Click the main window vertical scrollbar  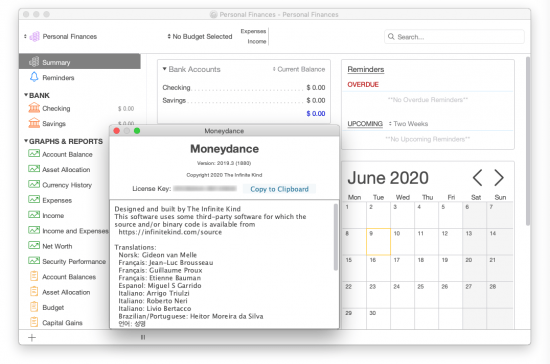coord(528,141)
